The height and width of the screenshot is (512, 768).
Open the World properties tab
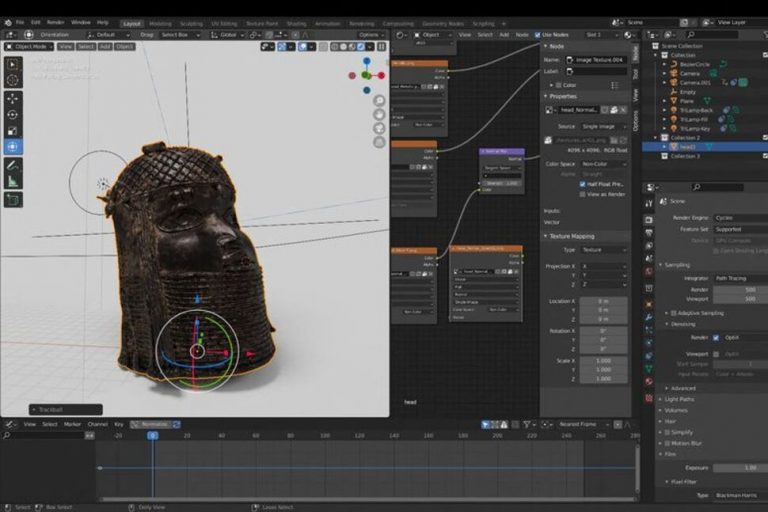point(648,271)
